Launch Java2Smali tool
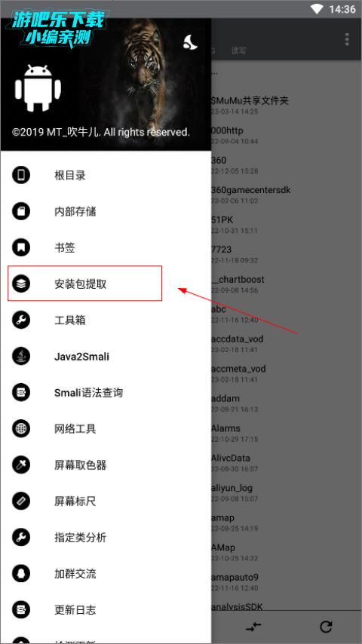 81,357
